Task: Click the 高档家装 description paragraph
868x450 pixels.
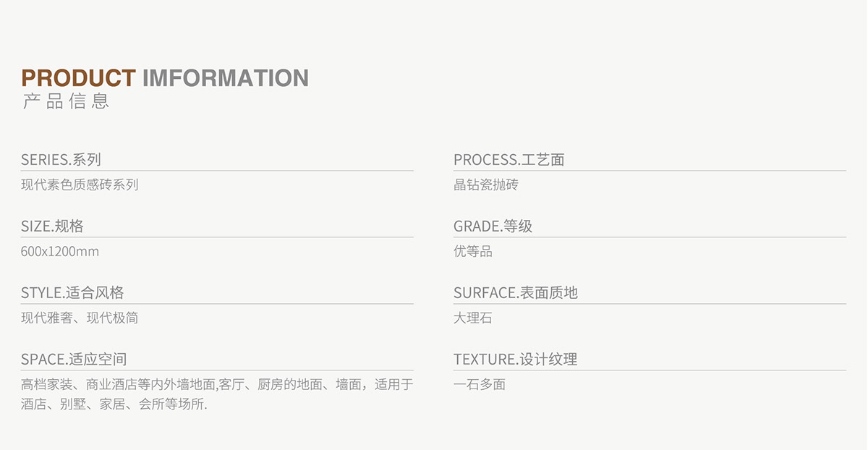Action: click(x=217, y=385)
